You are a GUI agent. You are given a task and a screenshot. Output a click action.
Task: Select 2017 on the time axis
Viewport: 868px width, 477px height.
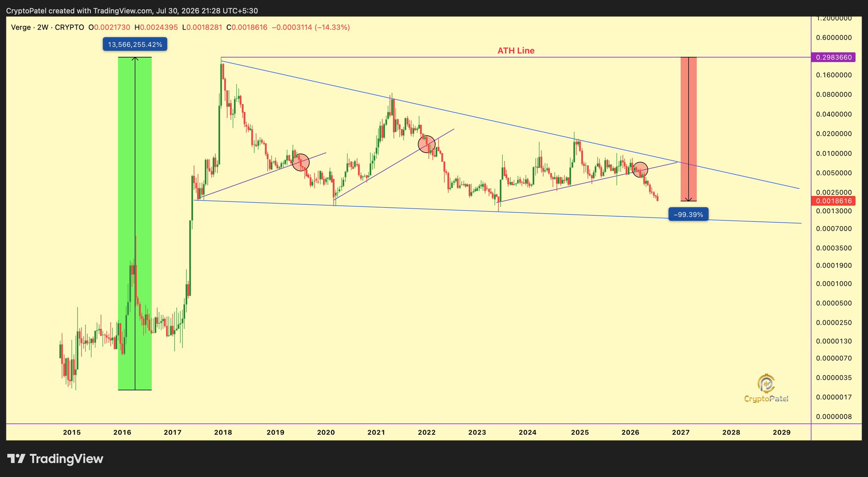[172, 432]
